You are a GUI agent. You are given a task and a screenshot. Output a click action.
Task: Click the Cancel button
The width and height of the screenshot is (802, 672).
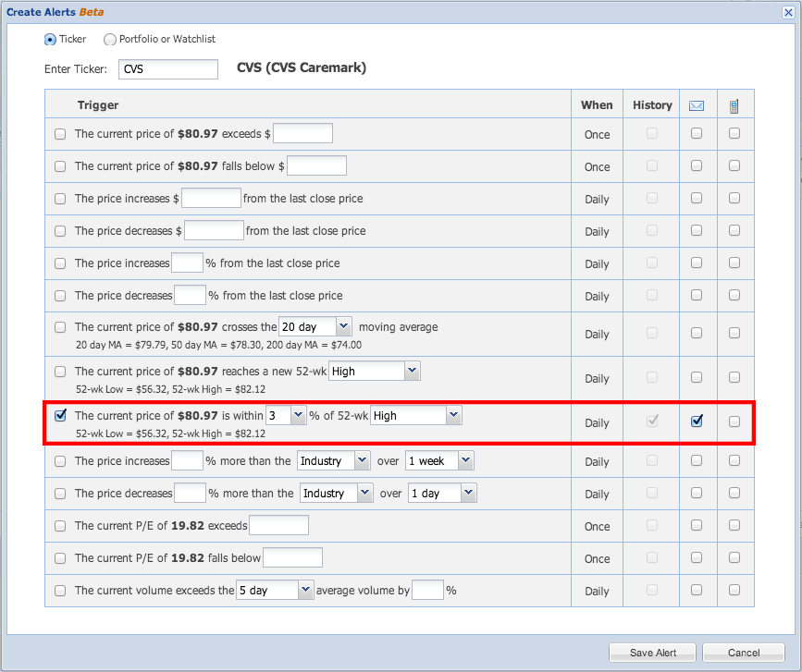pos(743,653)
